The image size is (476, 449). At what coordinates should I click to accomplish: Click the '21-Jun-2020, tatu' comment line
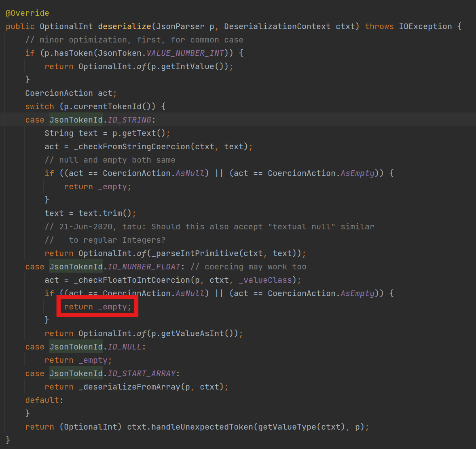[209, 227]
